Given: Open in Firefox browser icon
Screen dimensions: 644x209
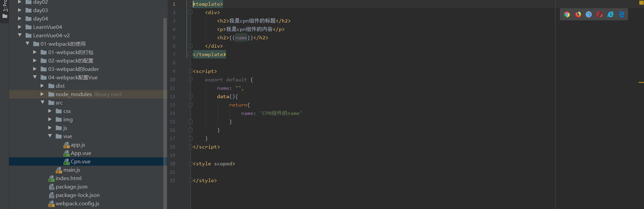Looking at the screenshot, I should point(578,14).
